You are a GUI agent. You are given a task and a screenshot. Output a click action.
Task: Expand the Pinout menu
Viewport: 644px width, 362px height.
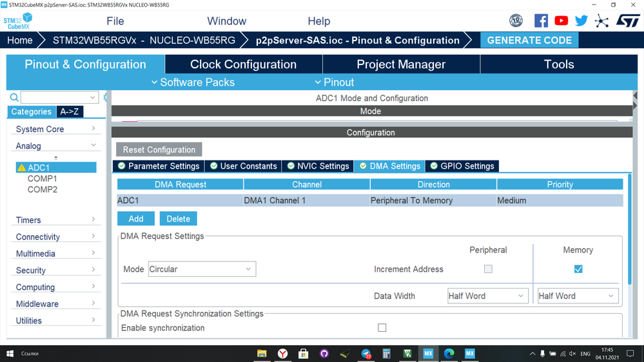point(335,82)
